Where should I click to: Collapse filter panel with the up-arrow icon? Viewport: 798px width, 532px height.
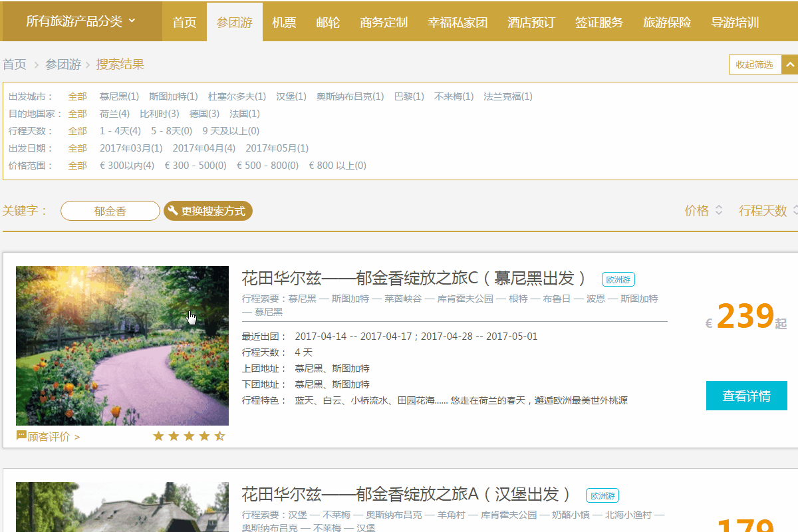click(x=789, y=65)
